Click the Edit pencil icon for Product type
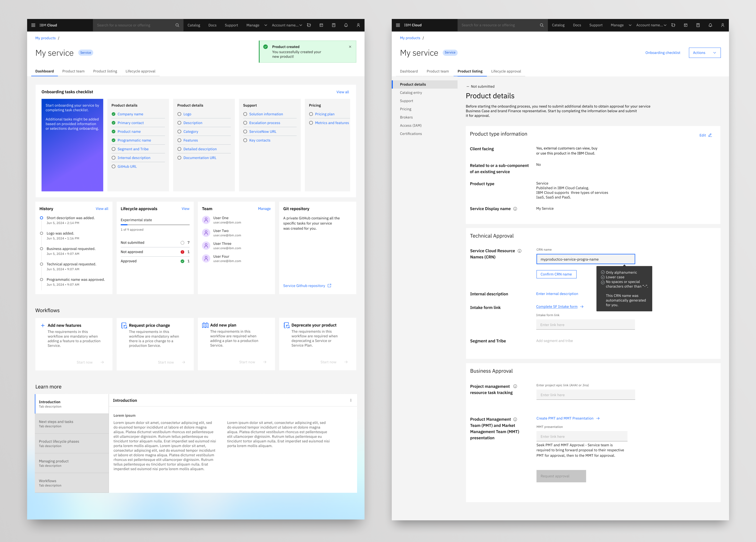 [710, 135]
